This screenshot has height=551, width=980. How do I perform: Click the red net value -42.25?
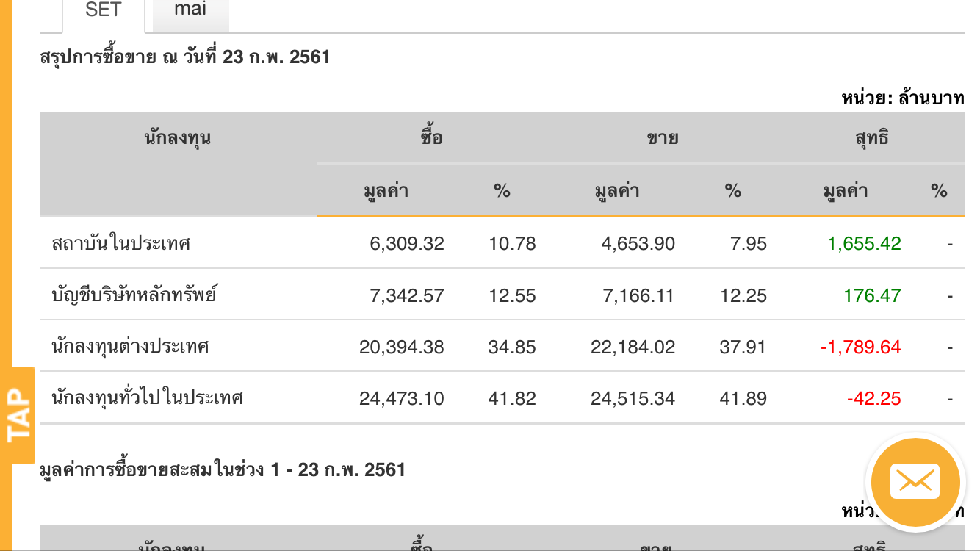tap(873, 398)
